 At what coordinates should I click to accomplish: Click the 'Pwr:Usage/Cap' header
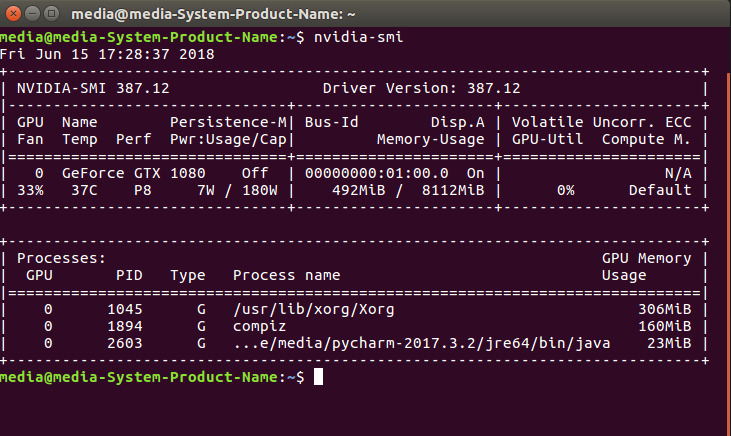(228, 139)
